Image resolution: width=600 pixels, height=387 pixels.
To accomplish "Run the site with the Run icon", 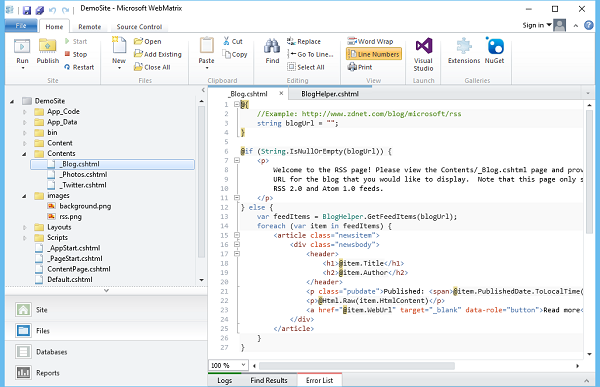I will (22, 46).
